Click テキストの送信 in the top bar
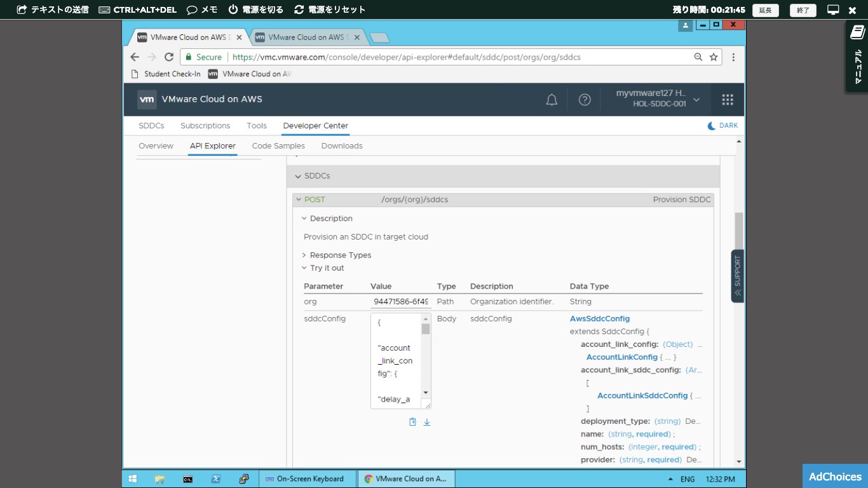The height and width of the screenshot is (488, 868). pos(53,10)
